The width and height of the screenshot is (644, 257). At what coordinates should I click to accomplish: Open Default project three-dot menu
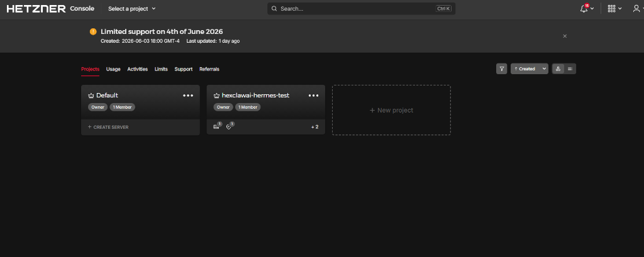click(188, 96)
